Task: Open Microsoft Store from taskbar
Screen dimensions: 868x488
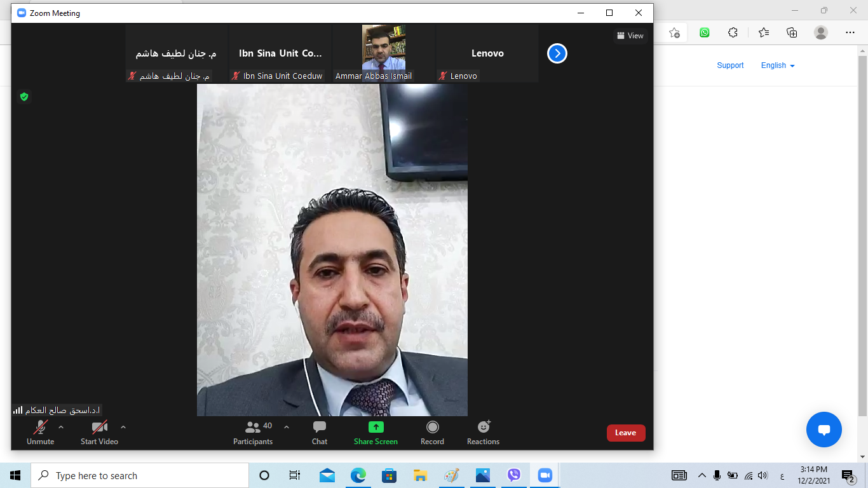Action: click(x=390, y=475)
